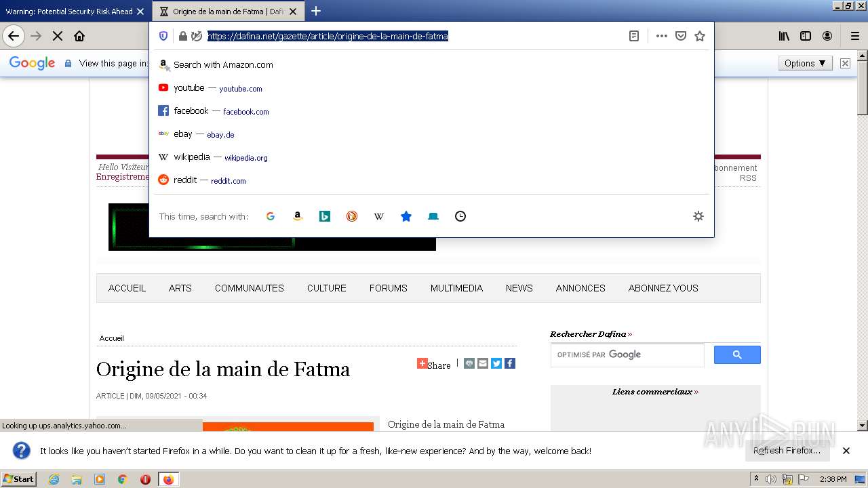Open the Firefox hamburger menu
This screenshot has height=488, width=868.
click(854, 36)
